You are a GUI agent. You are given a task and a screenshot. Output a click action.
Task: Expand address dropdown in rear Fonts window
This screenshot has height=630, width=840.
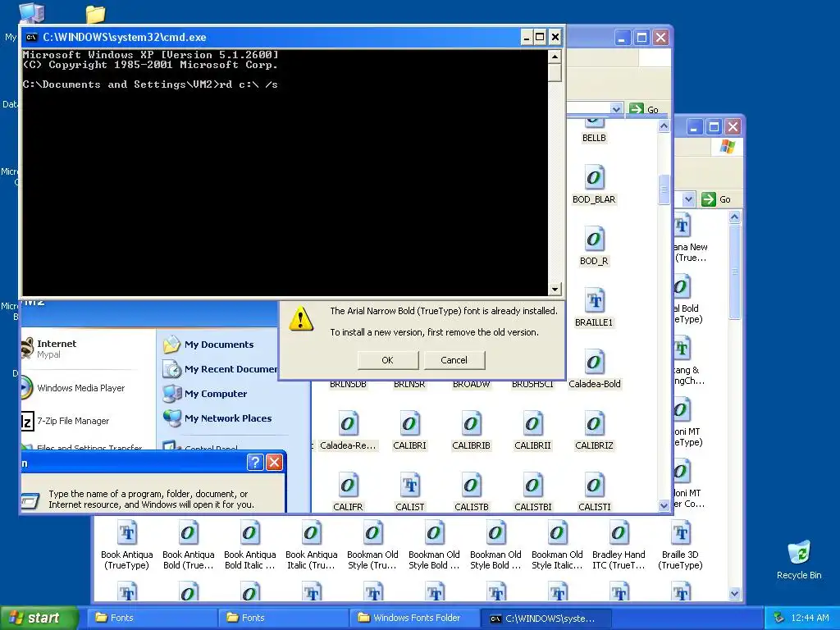point(688,199)
